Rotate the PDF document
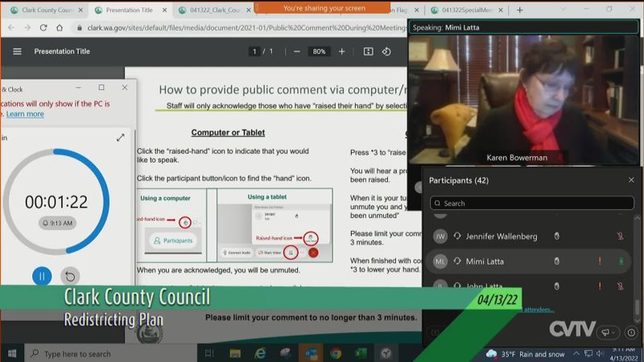The image size is (644, 362). (x=386, y=51)
